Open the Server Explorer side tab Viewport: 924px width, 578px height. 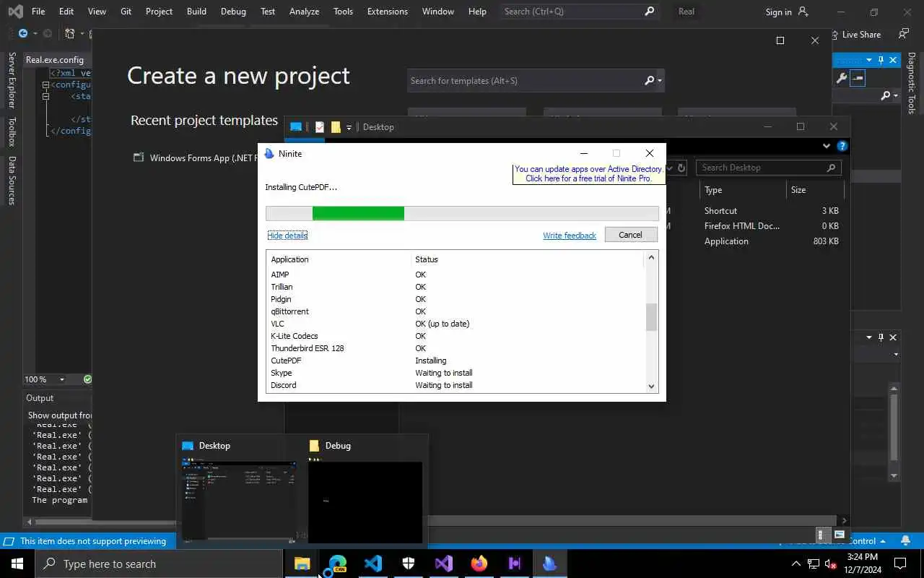click(x=11, y=80)
